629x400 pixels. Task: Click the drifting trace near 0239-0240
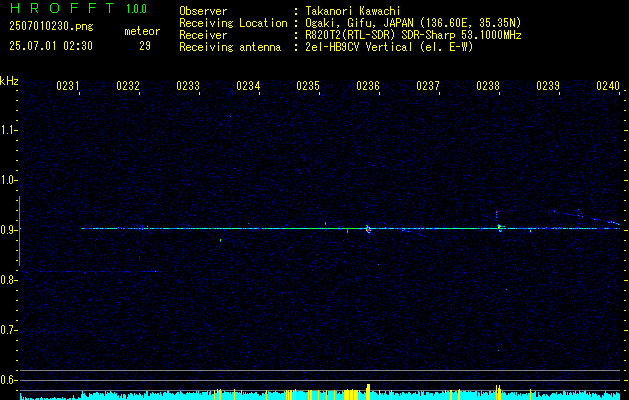click(x=584, y=216)
